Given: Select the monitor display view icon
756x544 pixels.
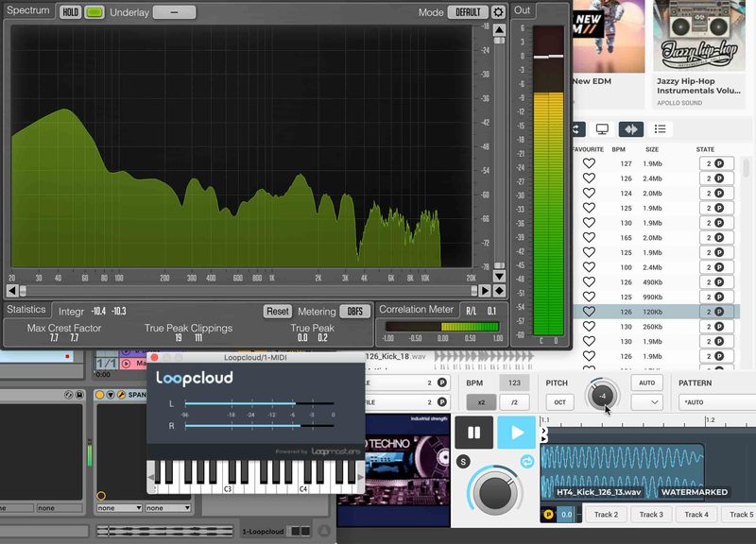Looking at the screenshot, I should [601, 129].
